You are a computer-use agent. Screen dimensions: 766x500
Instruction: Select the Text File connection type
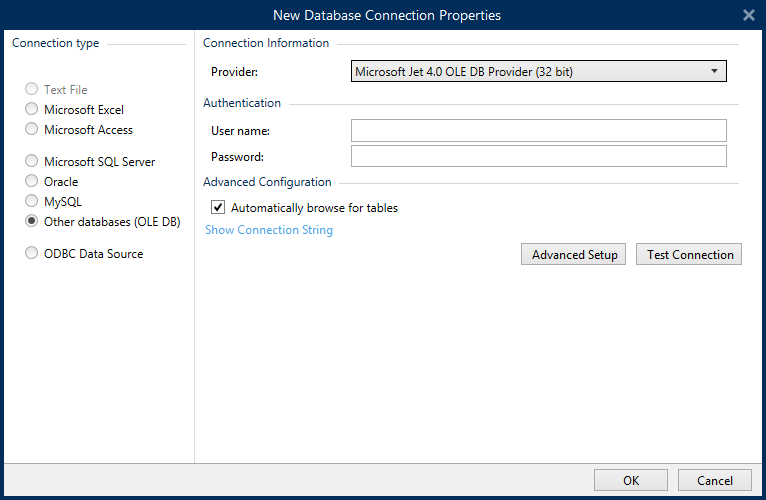33,90
